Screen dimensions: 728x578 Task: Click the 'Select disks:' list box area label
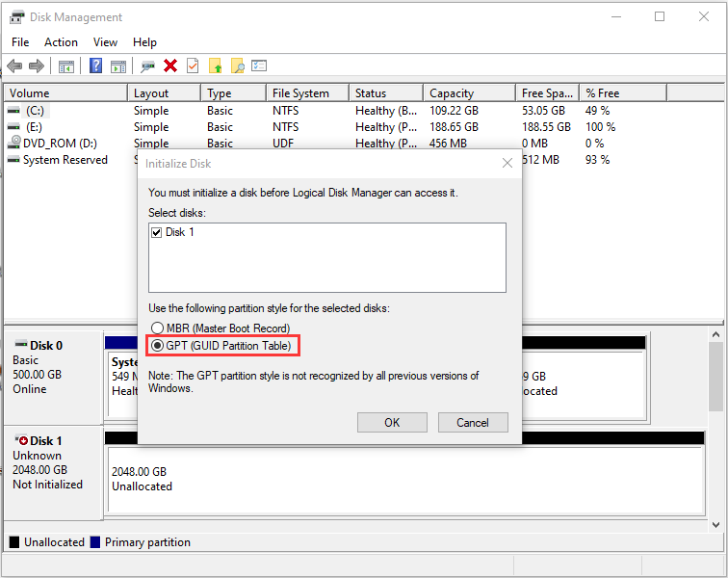tap(177, 213)
